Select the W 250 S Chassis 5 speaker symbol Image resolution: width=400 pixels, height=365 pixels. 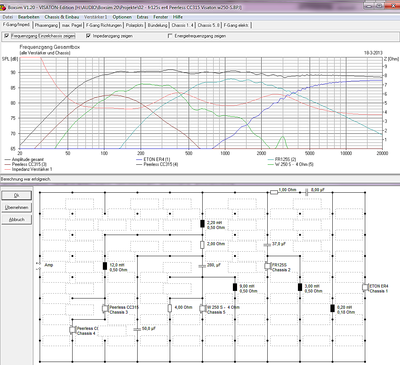pyautogui.click(x=203, y=308)
